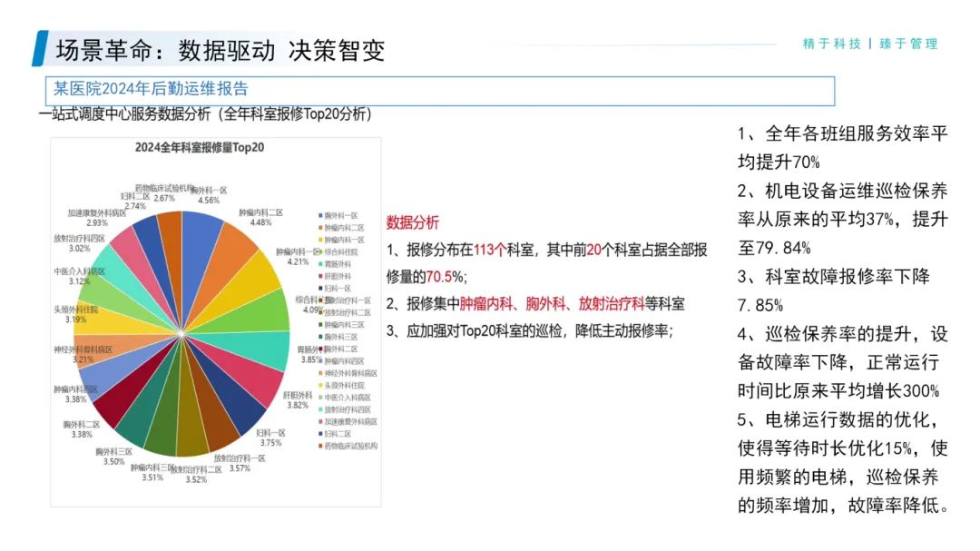Image resolution: width=980 pixels, height=551 pixels.
Task: Click point 5 about 电梯运行数据的优化
Action: click(x=844, y=463)
